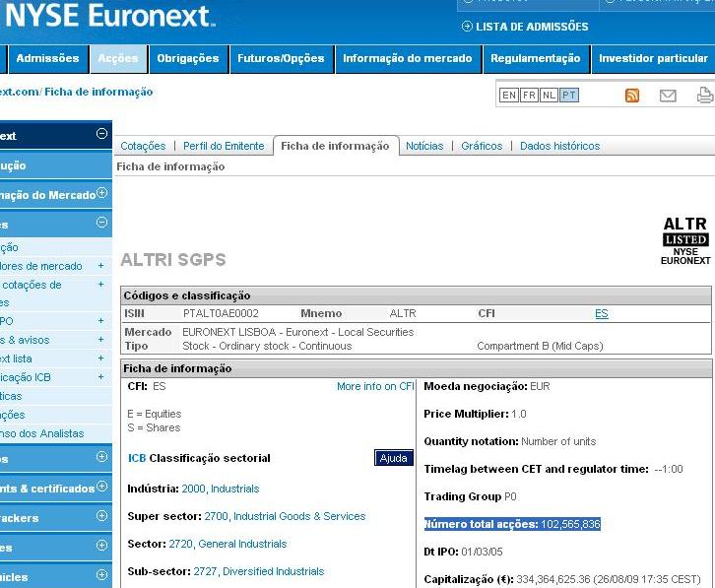Click the Price Multiplier 1.0 value

pyautogui.click(x=519, y=414)
